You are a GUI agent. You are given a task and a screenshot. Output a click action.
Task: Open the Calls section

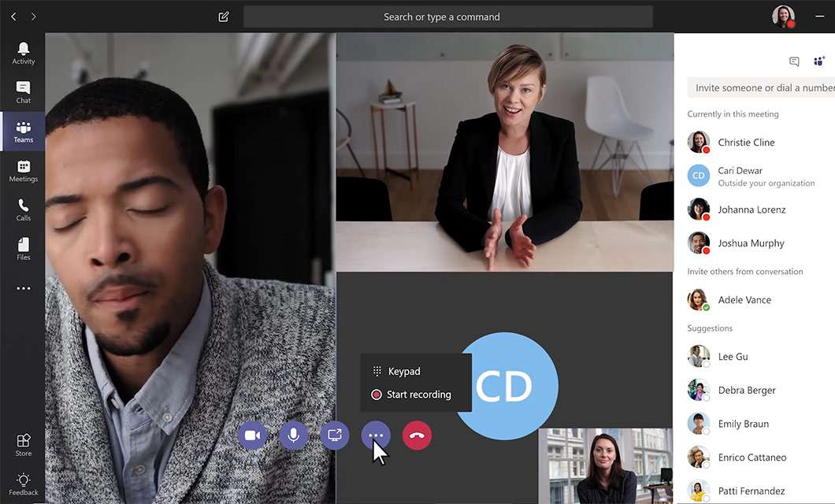point(23,210)
